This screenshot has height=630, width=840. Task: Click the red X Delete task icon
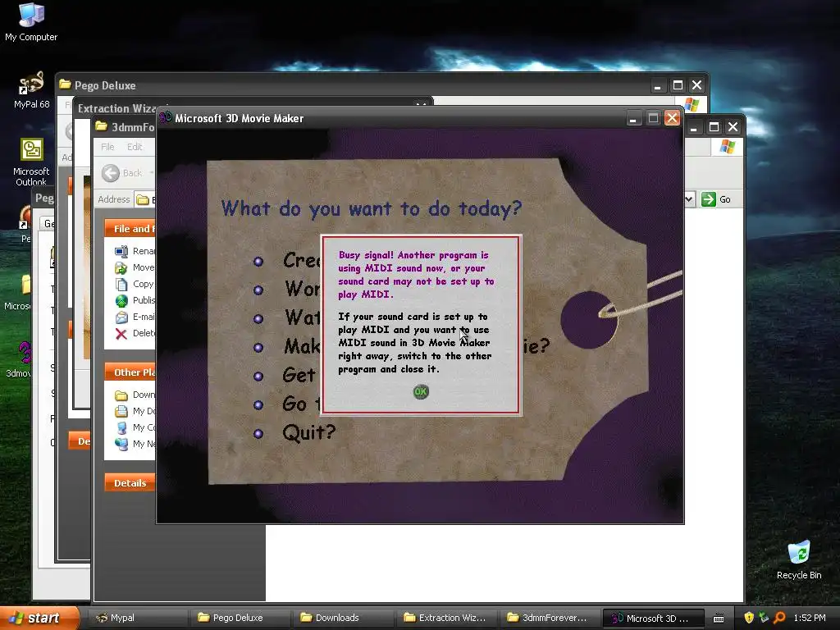click(121, 334)
